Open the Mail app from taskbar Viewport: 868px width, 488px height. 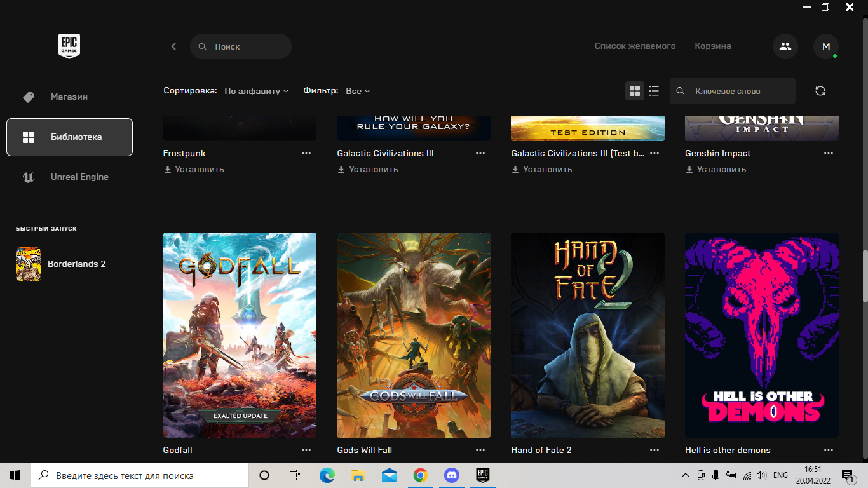coord(390,475)
